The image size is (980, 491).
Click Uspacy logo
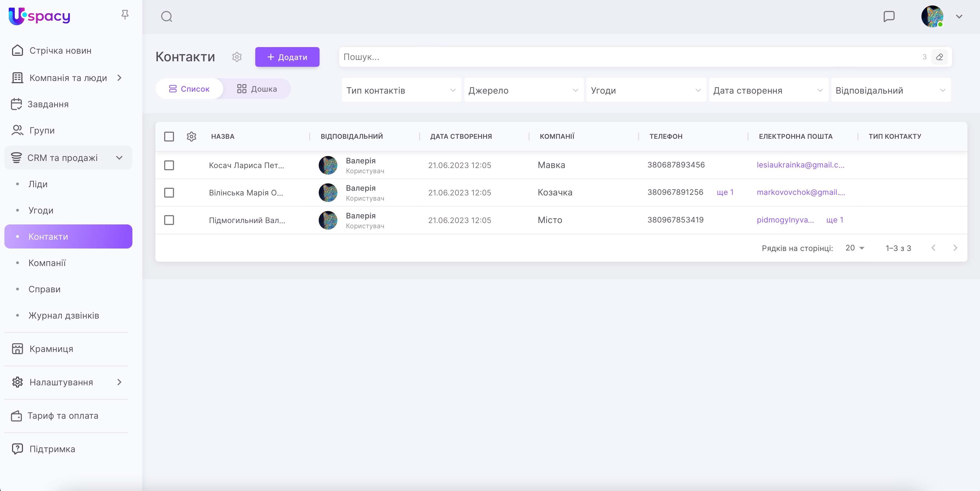[x=40, y=16]
